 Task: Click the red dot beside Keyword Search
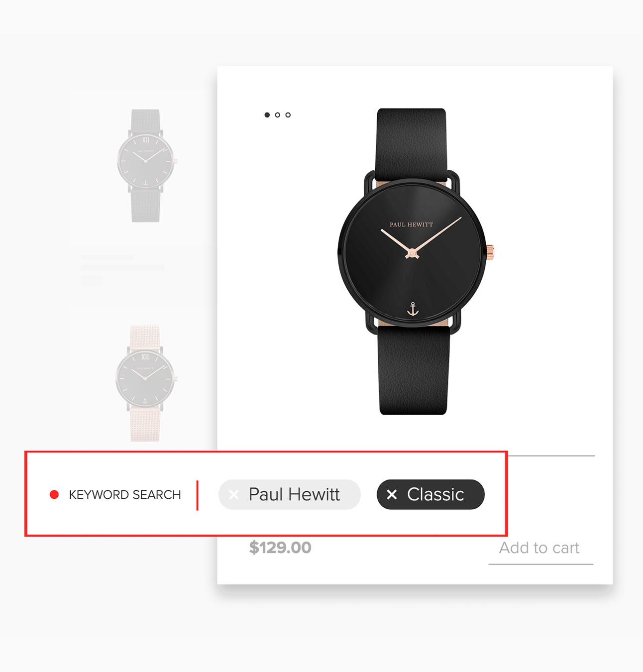point(54,495)
